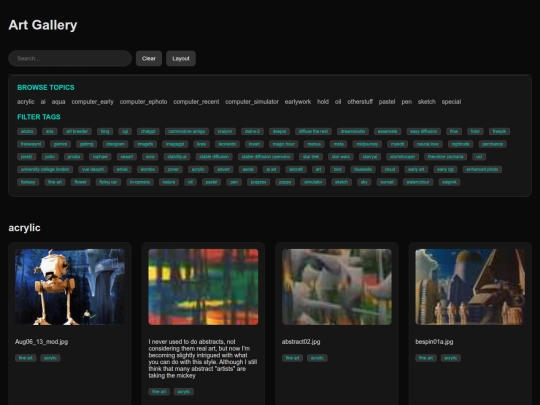Select the neural.love filter tag
This screenshot has height=405, width=540.
coord(428,144)
